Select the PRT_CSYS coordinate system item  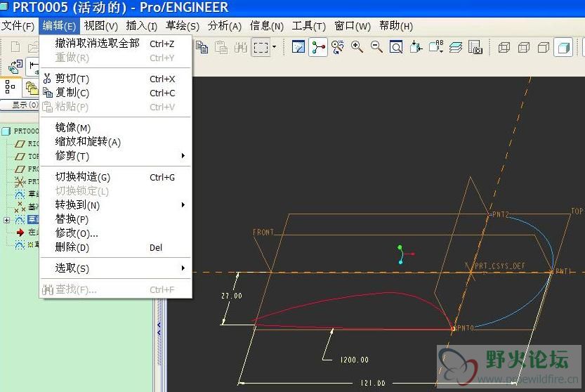pyautogui.click(x=27, y=182)
